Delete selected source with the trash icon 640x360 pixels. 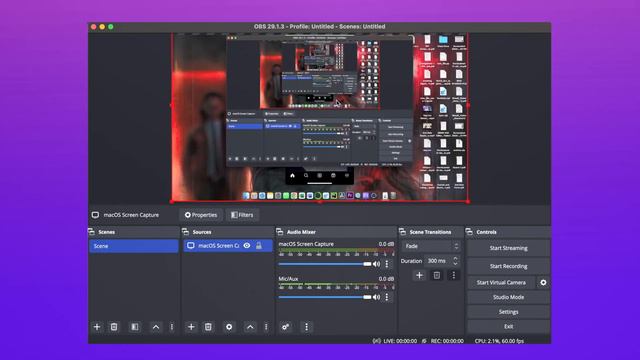208,327
